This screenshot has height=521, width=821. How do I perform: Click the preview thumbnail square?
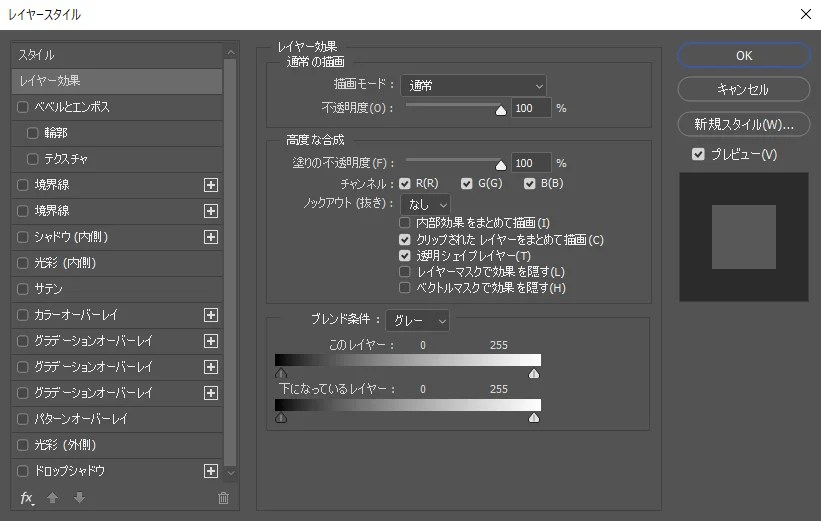(744, 237)
